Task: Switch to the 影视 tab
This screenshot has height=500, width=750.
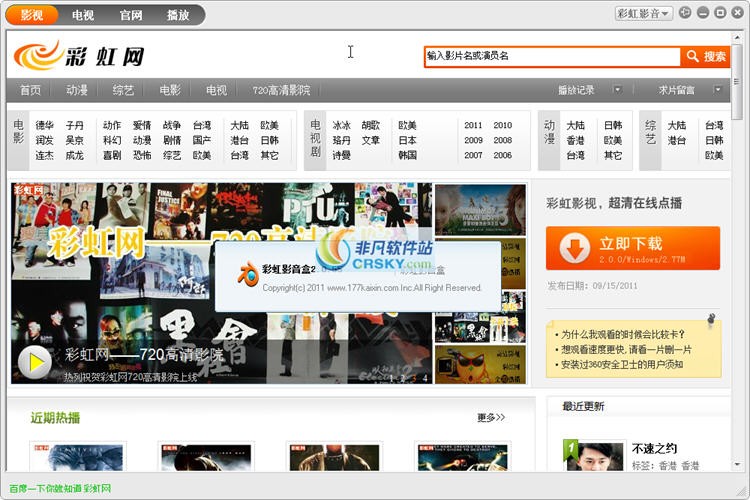Action: 32,15
